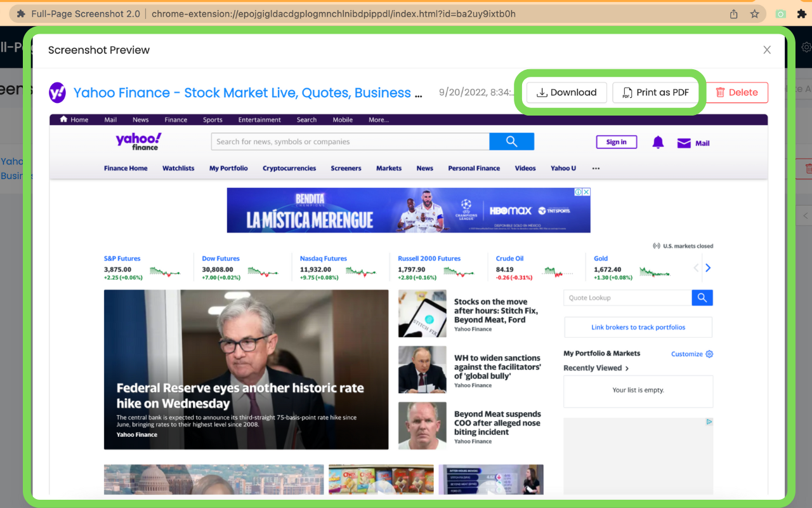Open Nasdaq Futures quote
812x508 pixels.
(324, 258)
